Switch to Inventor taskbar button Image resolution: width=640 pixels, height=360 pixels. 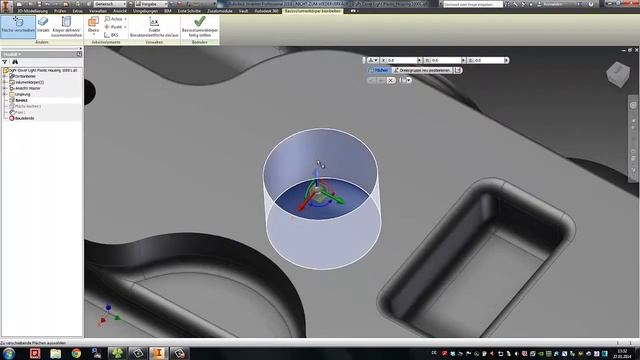pos(158,353)
